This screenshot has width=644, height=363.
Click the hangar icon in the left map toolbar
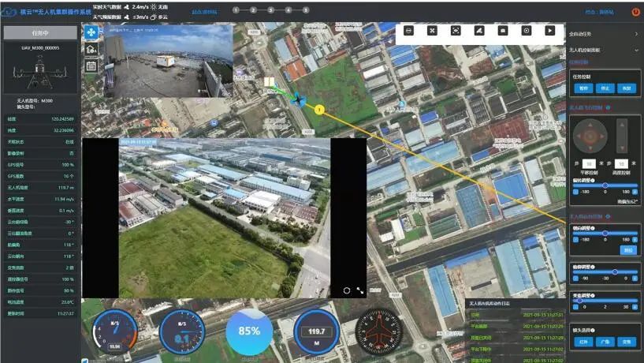click(91, 49)
